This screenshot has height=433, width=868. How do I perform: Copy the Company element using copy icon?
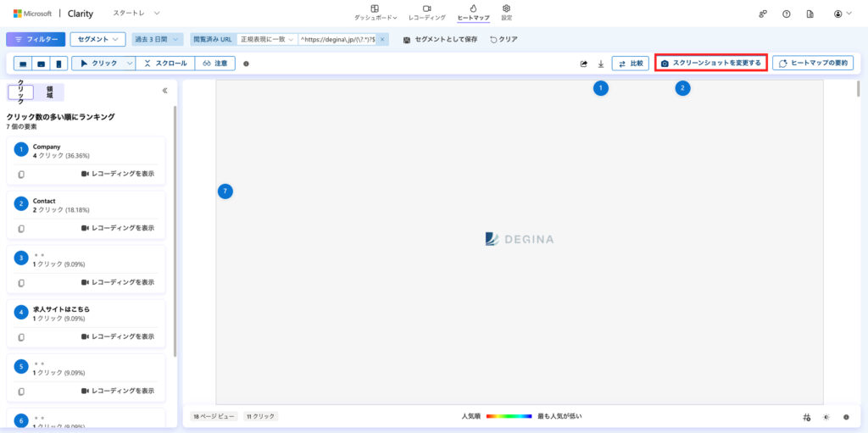tap(21, 174)
